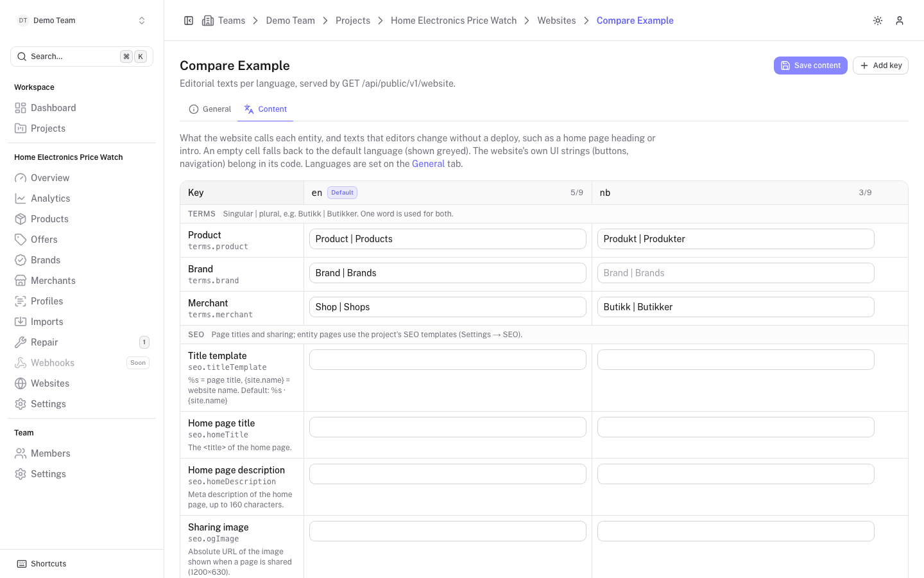Open Repair in the sidebar
The height and width of the screenshot is (578, 924).
(81, 342)
